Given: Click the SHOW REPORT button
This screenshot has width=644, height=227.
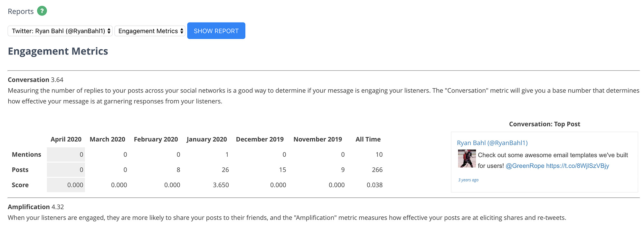Looking at the screenshot, I should [x=216, y=31].
